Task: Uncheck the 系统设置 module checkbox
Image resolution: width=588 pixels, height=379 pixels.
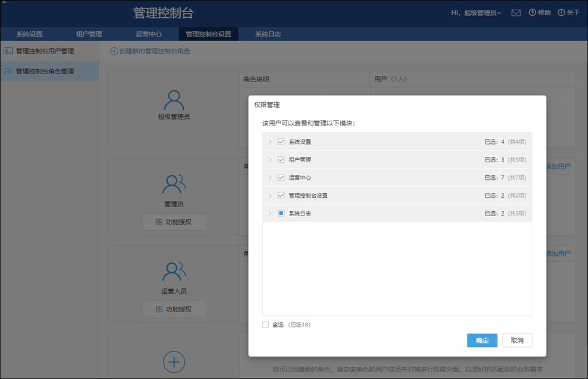Action: click(x=281, y=141)
